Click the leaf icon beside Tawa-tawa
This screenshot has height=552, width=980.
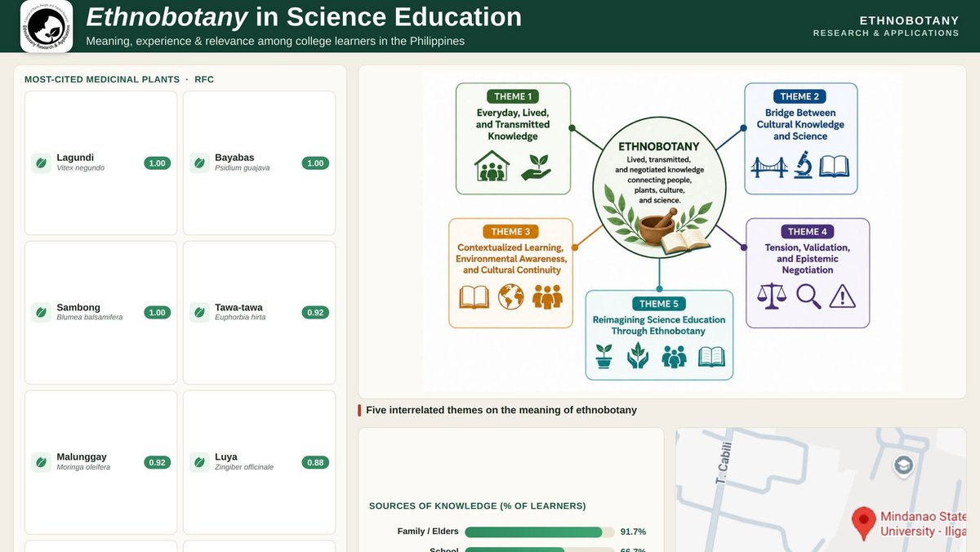pyautogui.click(x=199, y=313)
